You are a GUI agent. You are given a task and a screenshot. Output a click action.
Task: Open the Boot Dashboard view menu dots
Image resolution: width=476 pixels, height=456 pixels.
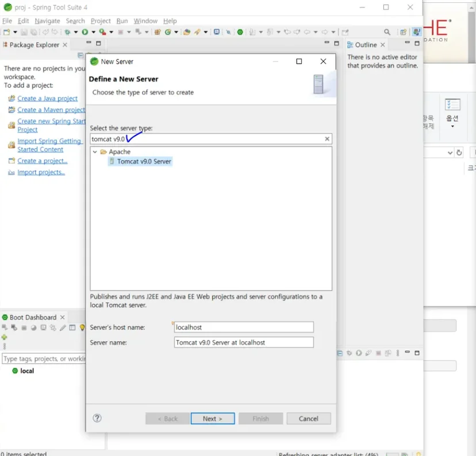click(4, 346)
